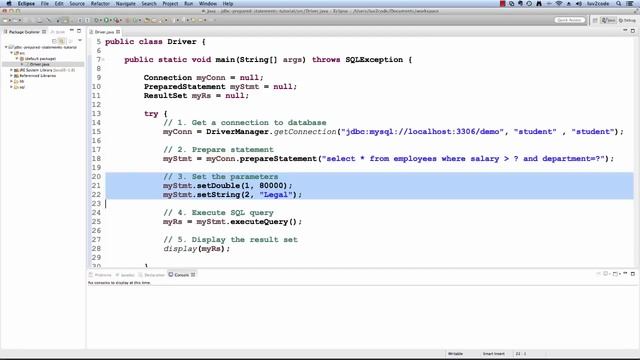Click the setString call on line 22
Viewport: 640px width, 360px height.
(x=232, y=195)
